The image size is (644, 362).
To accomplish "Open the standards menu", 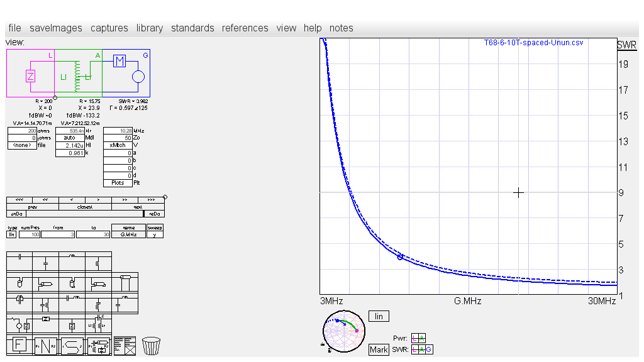I will (x=192, y=28).
